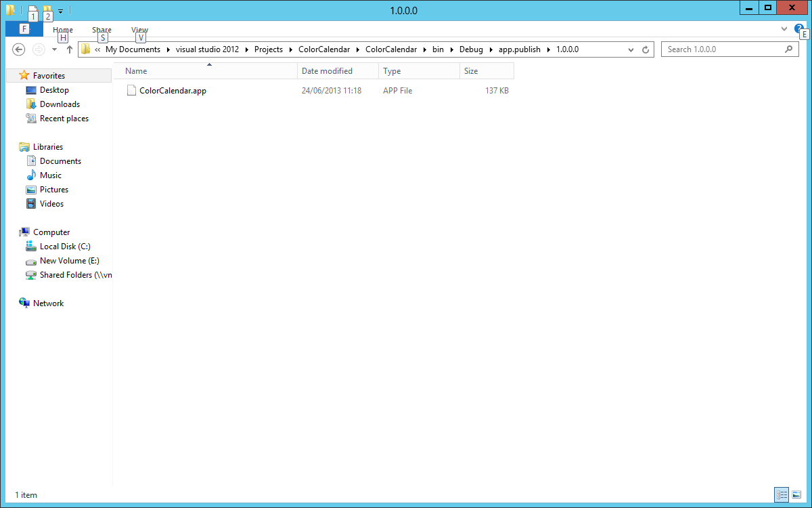The height and width of the screenshot is (508, 812).
Task: Open the Documents library
Action: point(60,161)
